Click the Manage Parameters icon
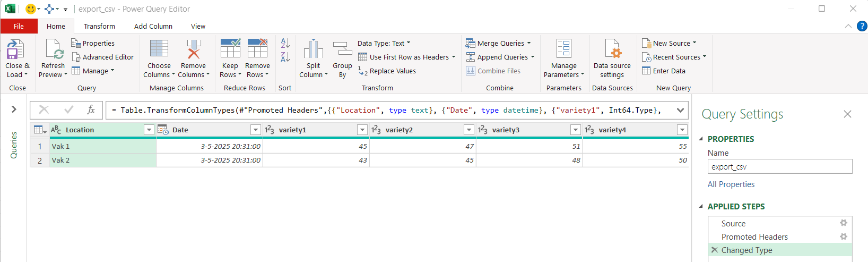 pos(564,49)
